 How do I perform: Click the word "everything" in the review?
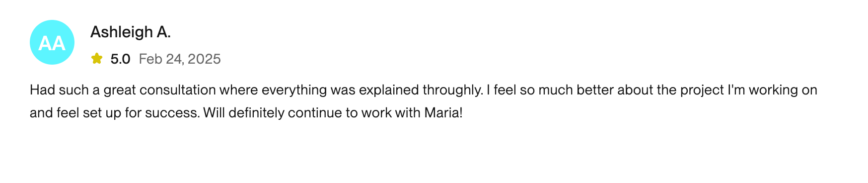click(x=294, y=91)
